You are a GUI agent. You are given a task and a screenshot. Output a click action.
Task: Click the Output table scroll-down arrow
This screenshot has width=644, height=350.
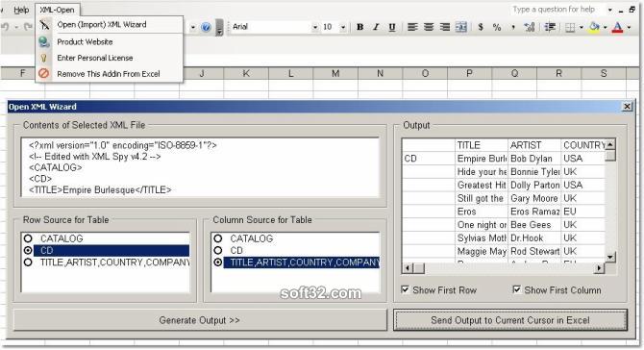pos(610,257)
